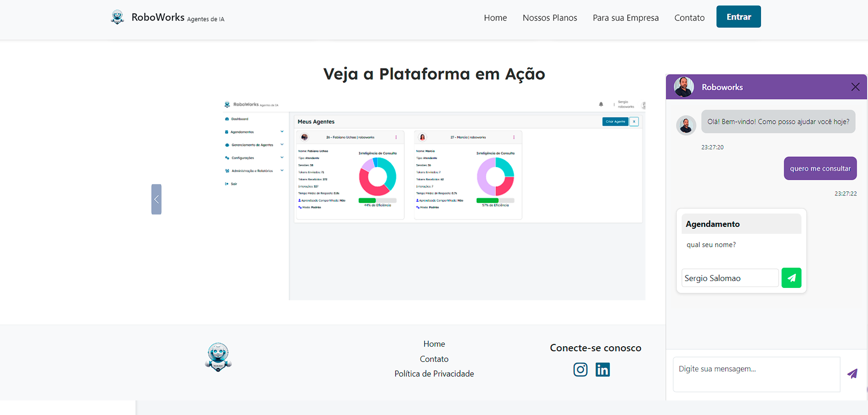Open the notification bell in the dashboard preview
868x415 pixels.
pyautogui.click(x=601, y=104)
